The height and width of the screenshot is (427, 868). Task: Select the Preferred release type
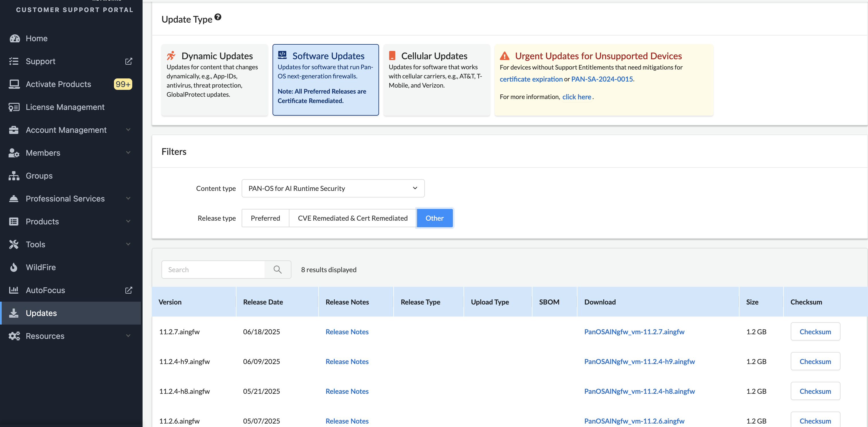(x=265, y=218)
